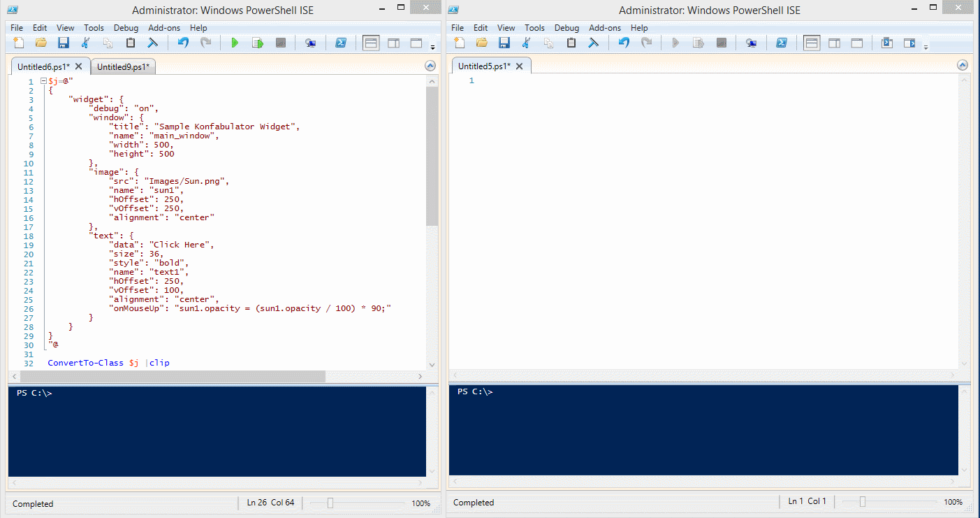Collapse the right window's script pane chevron
This screenshot has height=518, width=980.
(963, 64)
